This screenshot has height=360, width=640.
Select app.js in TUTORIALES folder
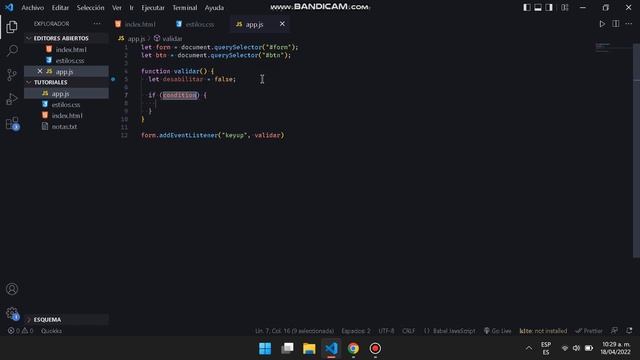click(67, 93)
